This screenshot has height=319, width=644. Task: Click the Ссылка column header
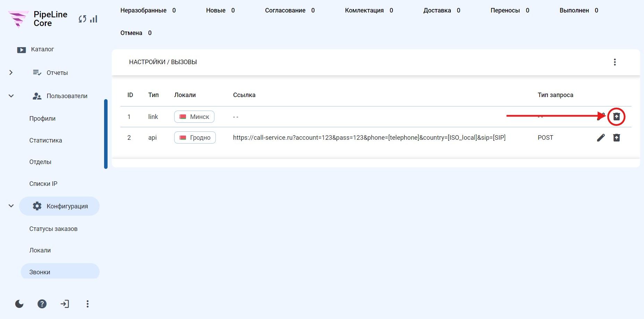click(x=244, y=95)
